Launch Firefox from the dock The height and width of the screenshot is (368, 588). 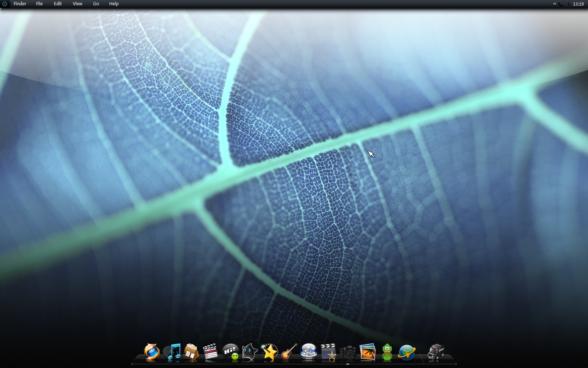pyautogui.click(x=152, y=352)
